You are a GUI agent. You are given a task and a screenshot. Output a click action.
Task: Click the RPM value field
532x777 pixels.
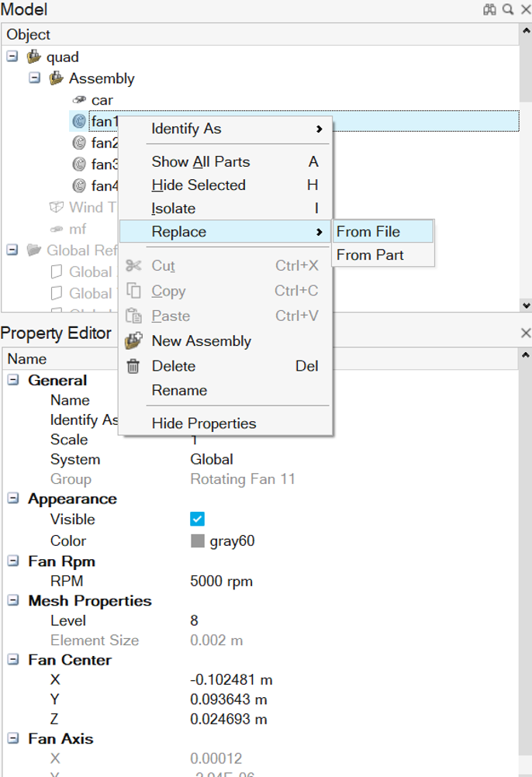(222, 582)
